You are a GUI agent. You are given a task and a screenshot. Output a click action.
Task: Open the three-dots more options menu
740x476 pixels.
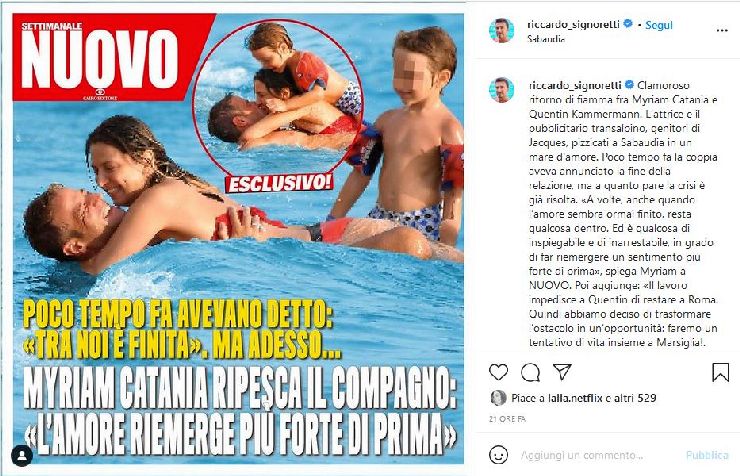click(722, 31)
